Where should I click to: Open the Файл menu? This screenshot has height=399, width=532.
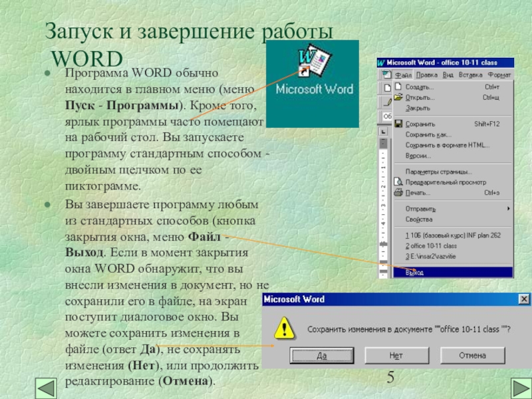(x=404, y=75)
